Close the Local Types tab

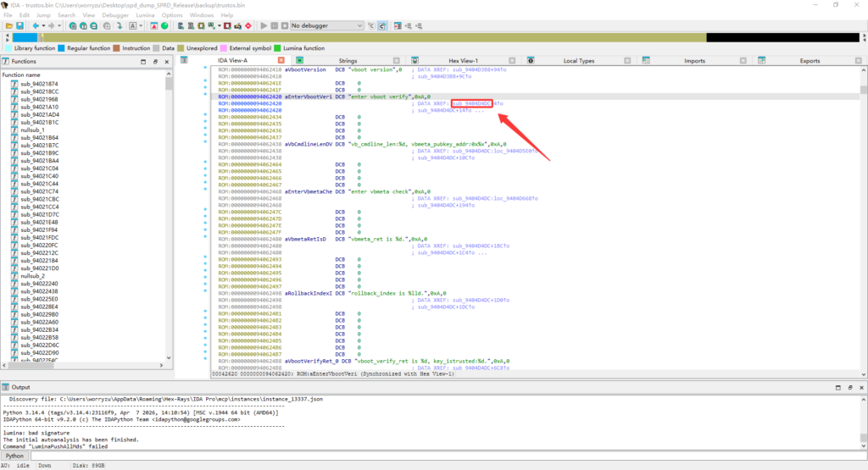(x=627, y=61)
